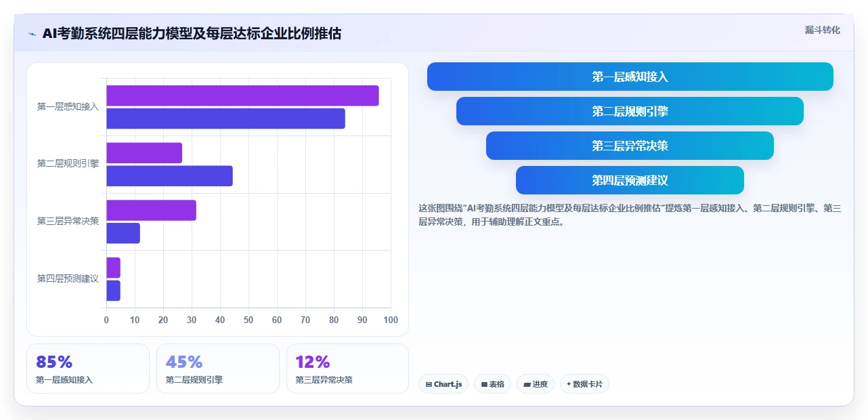Click the lightning icon before the title

pos(32,34)
